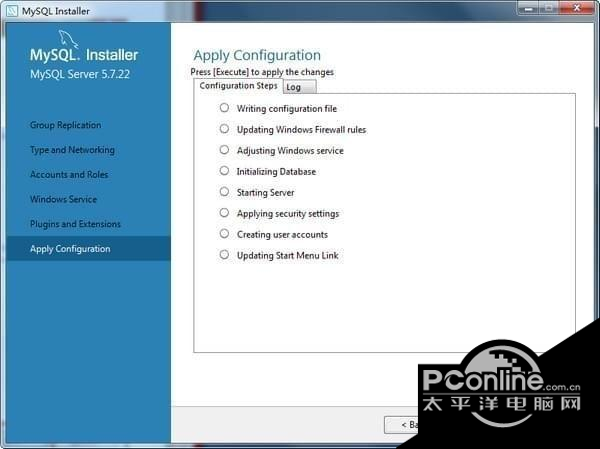
Task: Open the Configuration Steps tab
Action: [x=238, y=86]
